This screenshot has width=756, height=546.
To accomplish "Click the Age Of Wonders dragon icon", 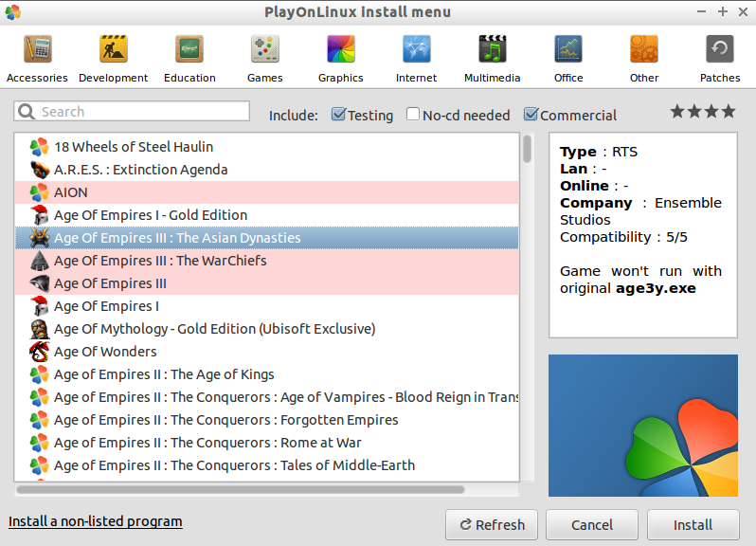I will [40, 352].
